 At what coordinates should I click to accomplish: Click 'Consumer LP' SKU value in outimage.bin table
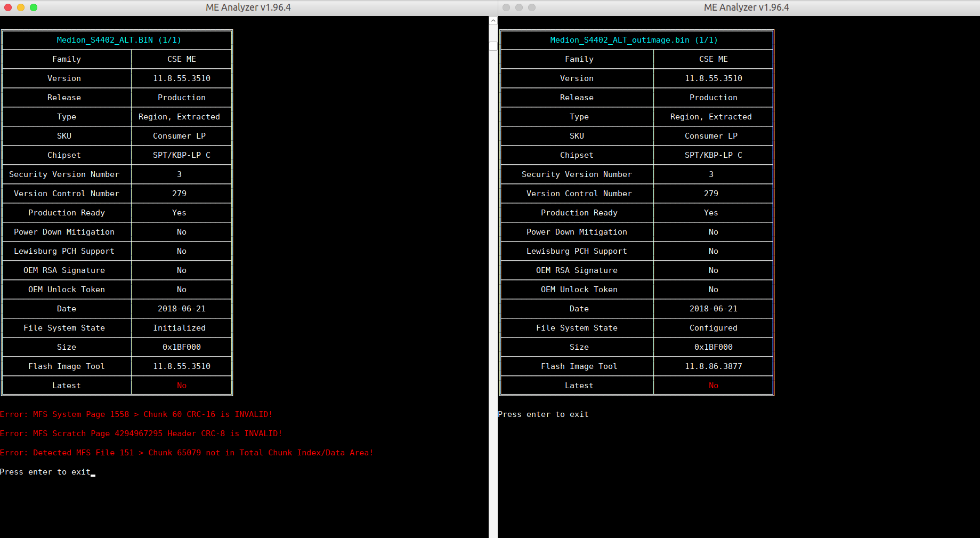[711, 136]
